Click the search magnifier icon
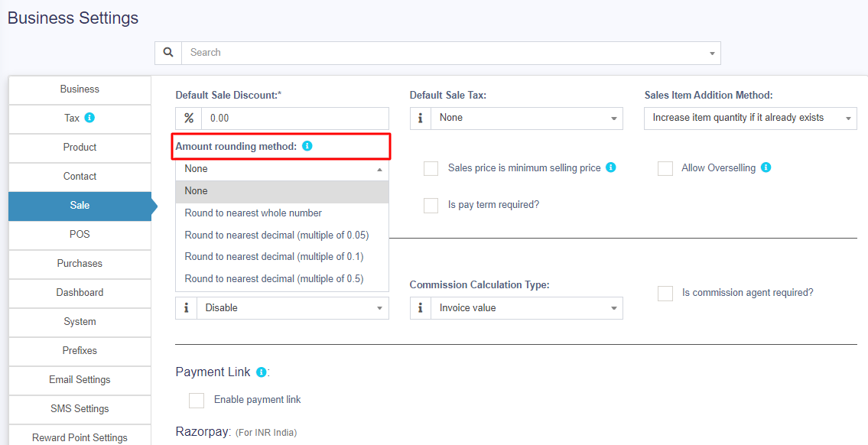This screenshot has width=868, height=445. [168, 53]
